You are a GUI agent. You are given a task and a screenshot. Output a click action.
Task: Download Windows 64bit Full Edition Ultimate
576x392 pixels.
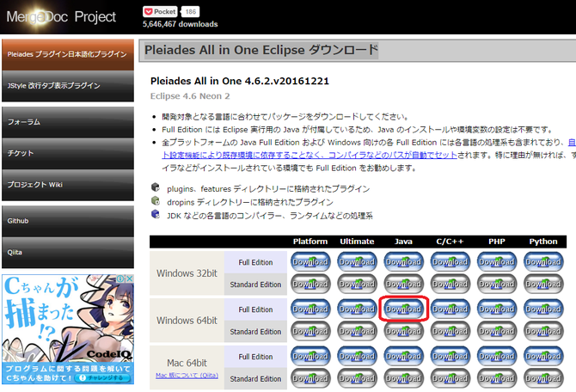(x=357, y=309)
